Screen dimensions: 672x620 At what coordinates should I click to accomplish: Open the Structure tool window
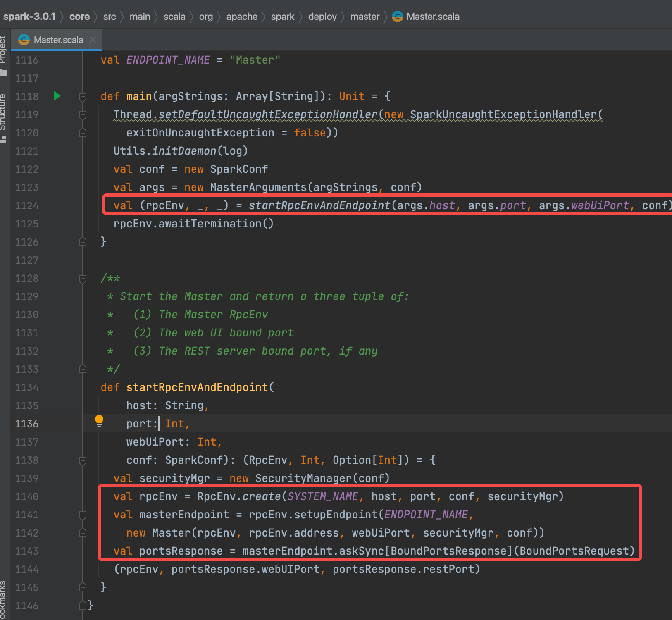3,118
